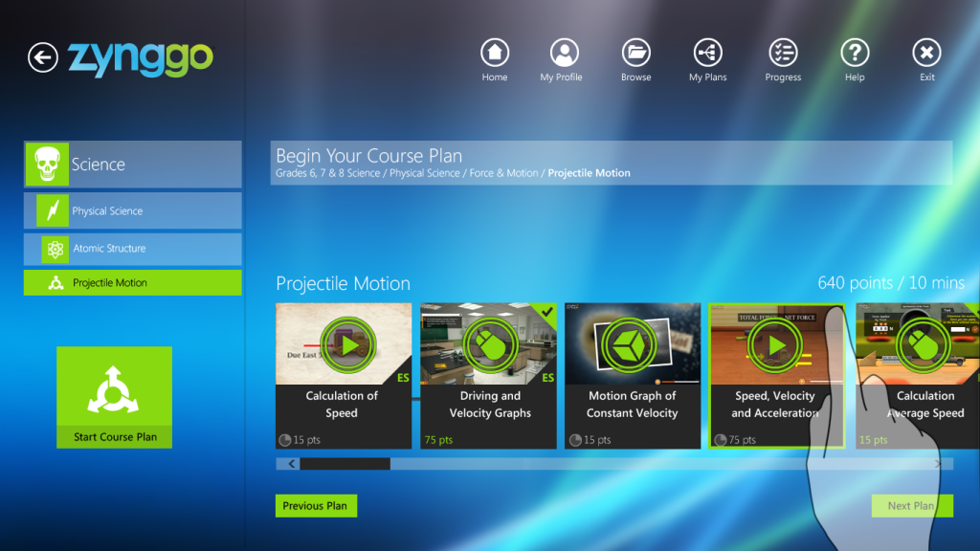The image size is (980, 551).
Task: Click the Motion Graph of Constant Velocity title
Action: tap(632, 405)
